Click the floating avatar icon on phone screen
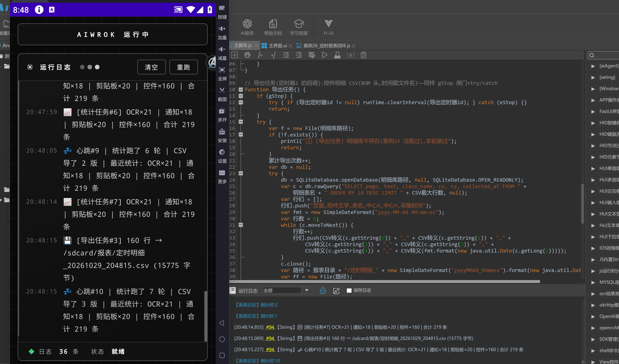619x364 pixels. pyautogui.click(x=212, y=63)
